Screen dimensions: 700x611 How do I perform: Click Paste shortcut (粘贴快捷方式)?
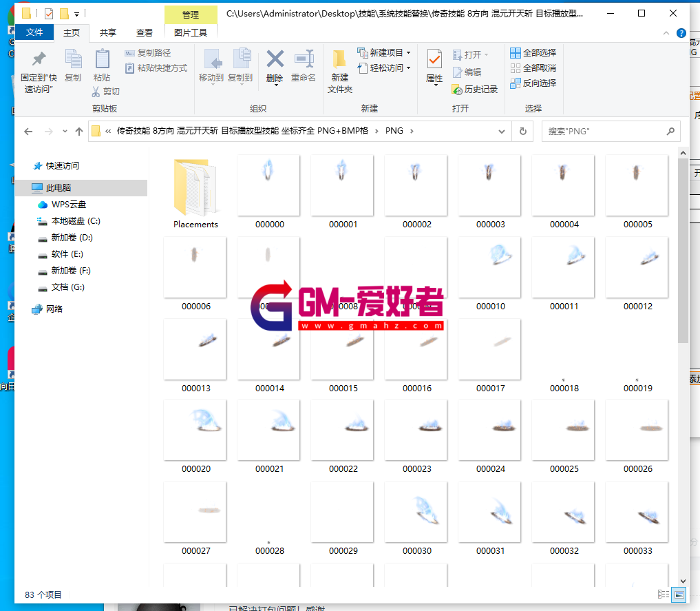click(156, 68)
